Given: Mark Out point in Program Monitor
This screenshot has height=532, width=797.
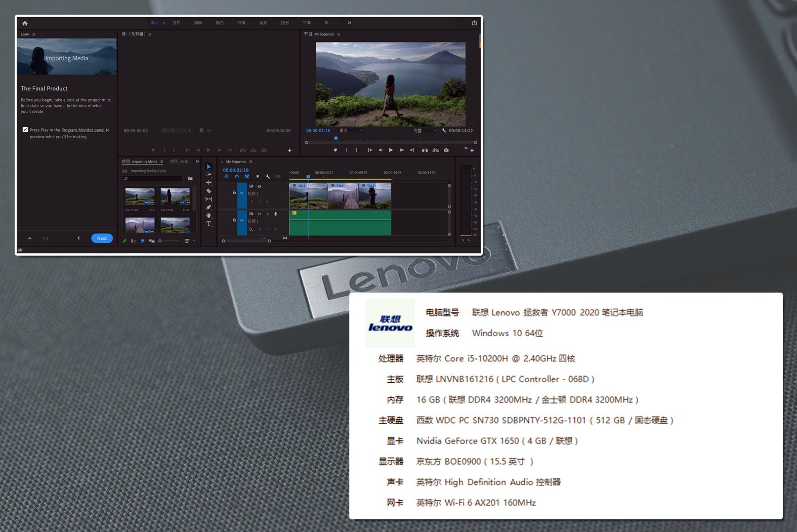Looking at the screenshot, I should (356, 150).
